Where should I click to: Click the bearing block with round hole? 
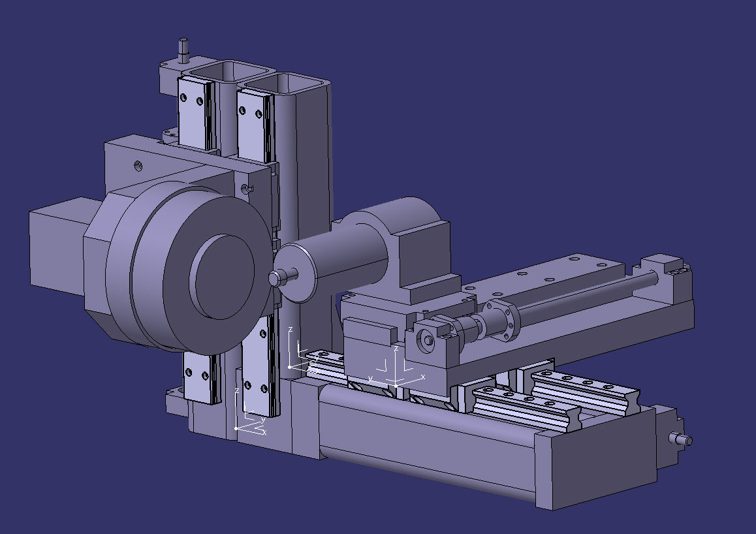[x=428, y=341]
